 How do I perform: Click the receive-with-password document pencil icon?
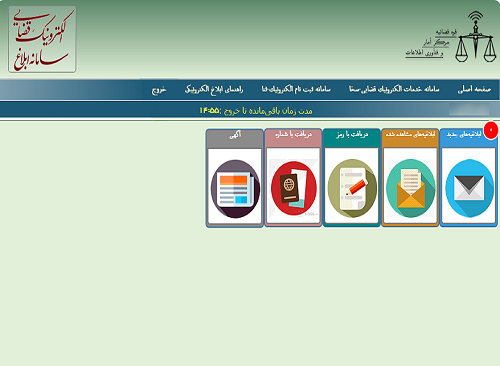coord(352,188)
